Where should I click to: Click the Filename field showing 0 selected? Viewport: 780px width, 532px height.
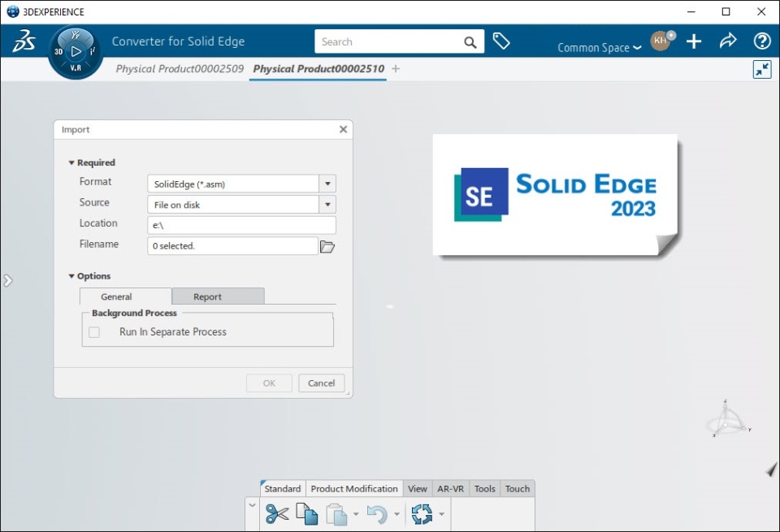233,245
